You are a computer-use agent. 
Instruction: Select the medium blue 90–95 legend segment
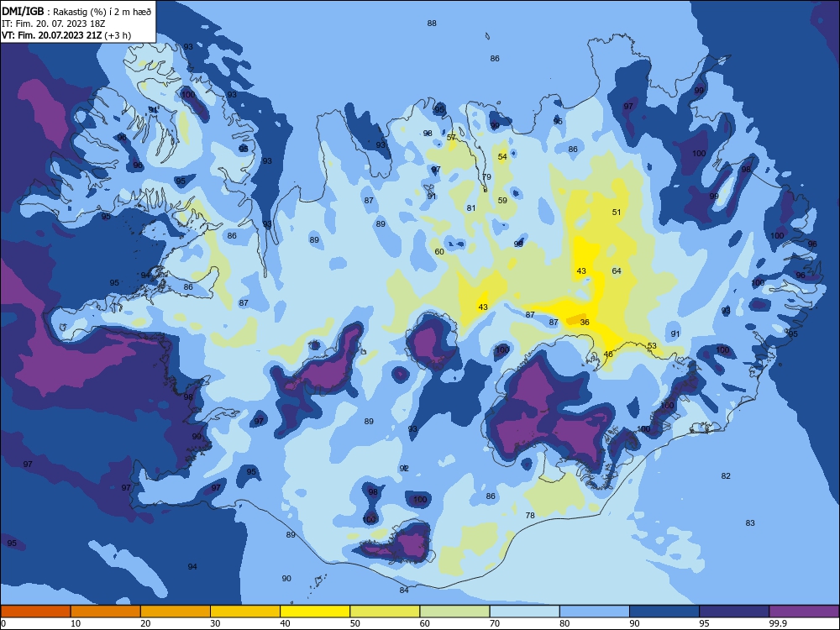click(664, 612)
